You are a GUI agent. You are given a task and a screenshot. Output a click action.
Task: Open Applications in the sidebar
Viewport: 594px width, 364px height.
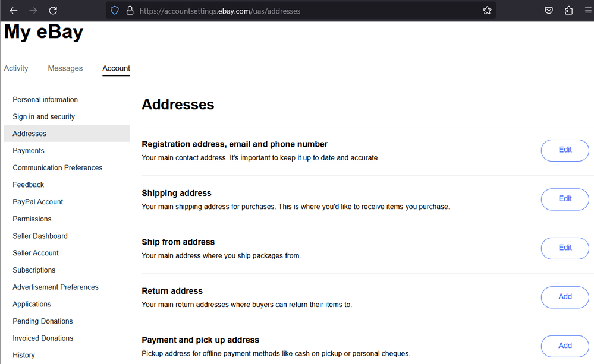point(32,304)
